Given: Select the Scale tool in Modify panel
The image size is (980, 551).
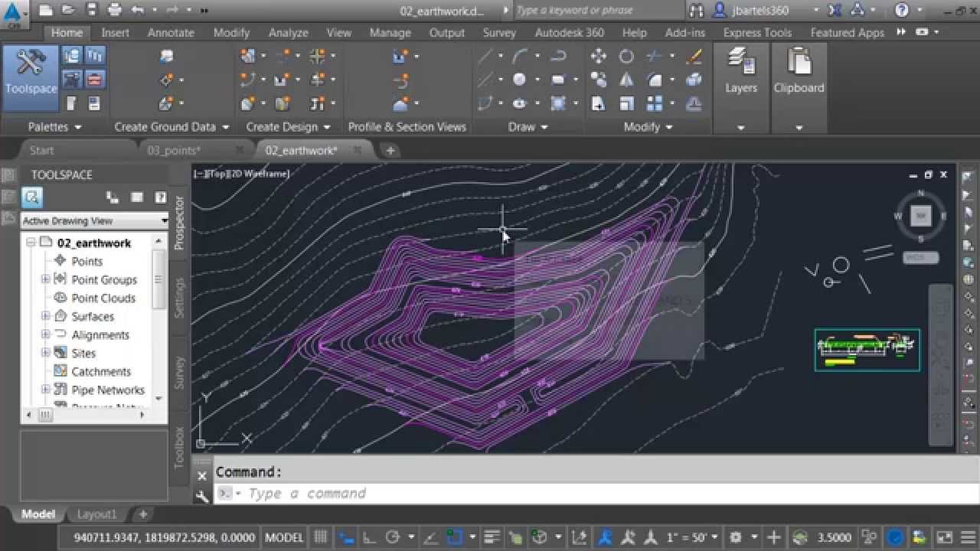Looking at the screenshot, I should (626, 103).
